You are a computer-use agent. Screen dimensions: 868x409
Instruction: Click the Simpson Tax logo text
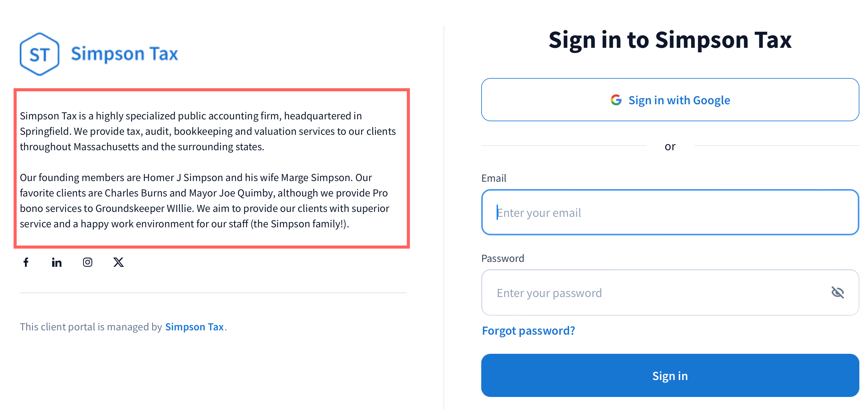(124, 54)
